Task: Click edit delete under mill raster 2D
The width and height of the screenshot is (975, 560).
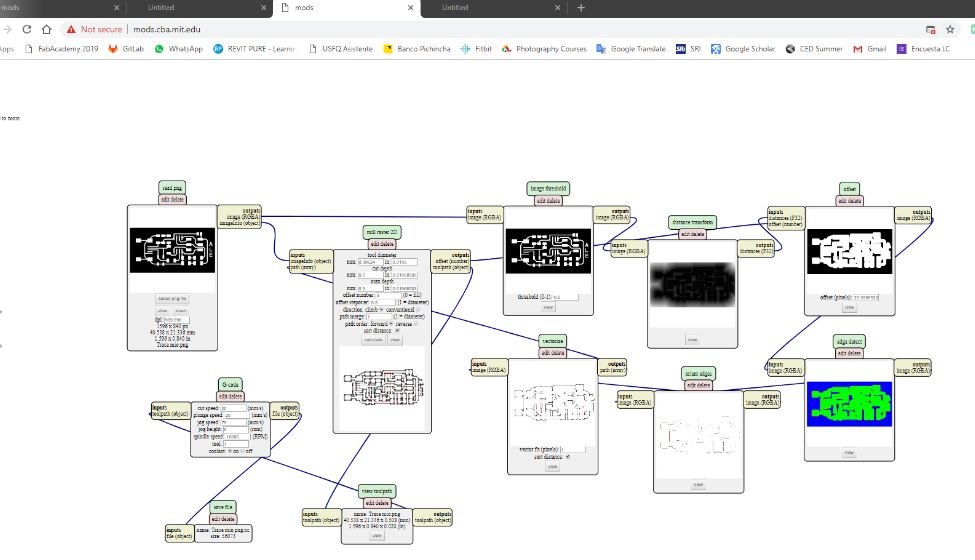Action: coord(381,244)
